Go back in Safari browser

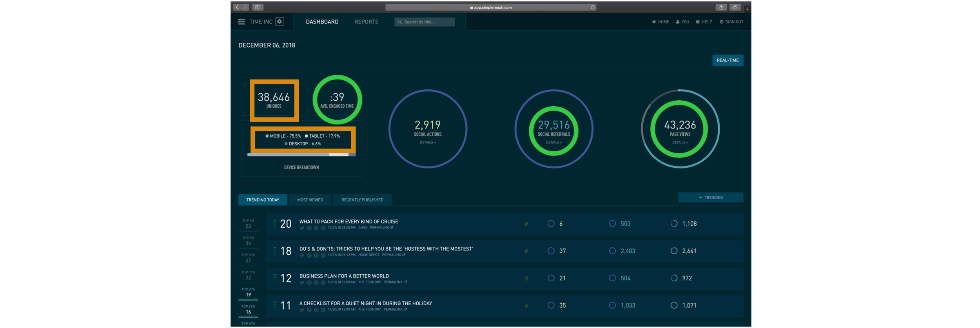(237, 7)
